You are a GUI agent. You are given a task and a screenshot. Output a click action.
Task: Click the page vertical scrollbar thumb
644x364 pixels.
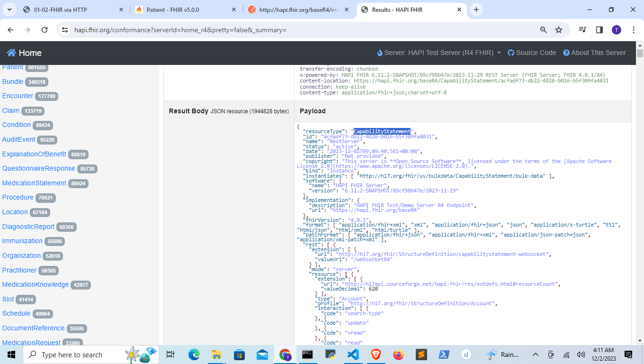coord(640,53)
